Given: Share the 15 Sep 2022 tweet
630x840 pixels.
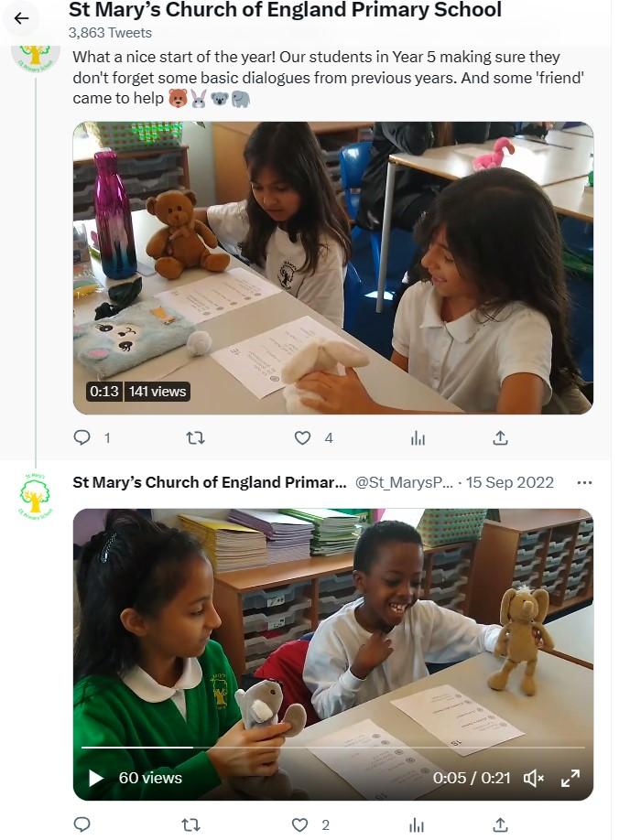Looking at the screenshot, I should coord(500,824).
